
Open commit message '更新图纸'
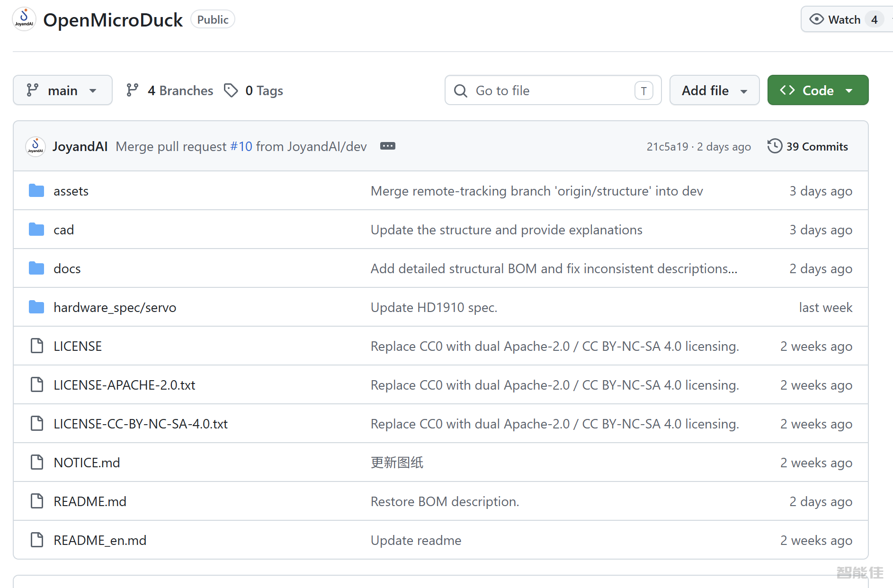(x=397, y=463)
